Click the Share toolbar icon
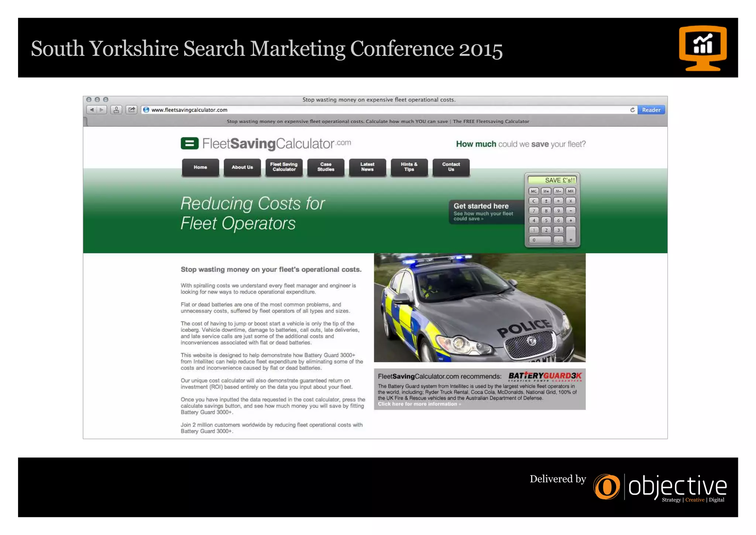756x535 pixels. [131, 110]
